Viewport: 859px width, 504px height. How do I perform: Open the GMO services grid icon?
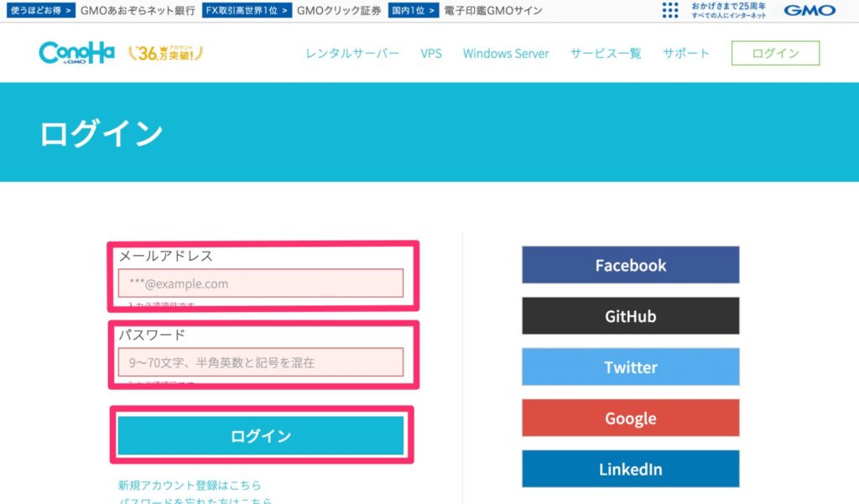[670, 10]
